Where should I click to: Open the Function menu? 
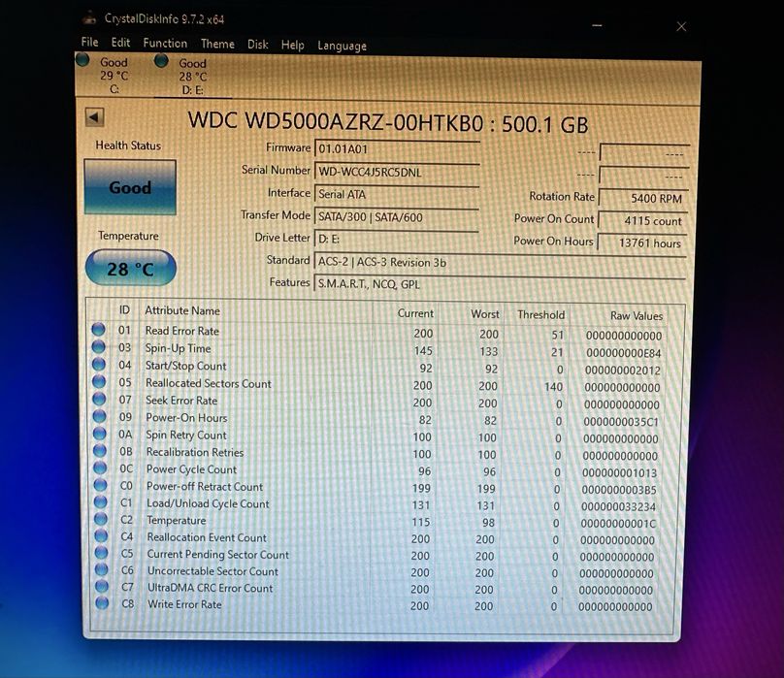tap(165, 43)
